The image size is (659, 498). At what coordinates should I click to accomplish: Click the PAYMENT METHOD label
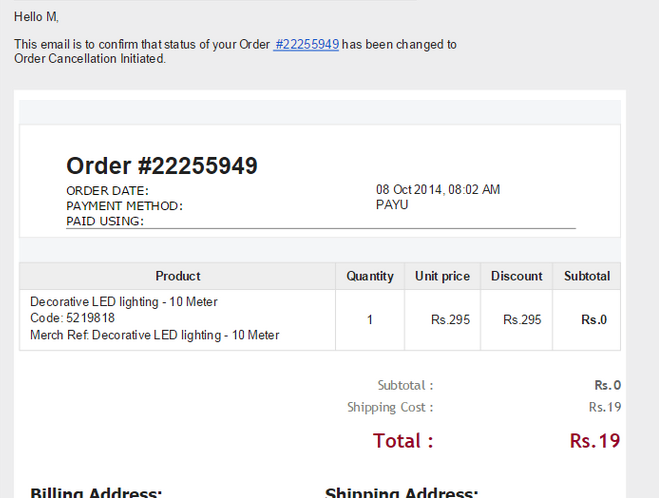tap(124, 206)
